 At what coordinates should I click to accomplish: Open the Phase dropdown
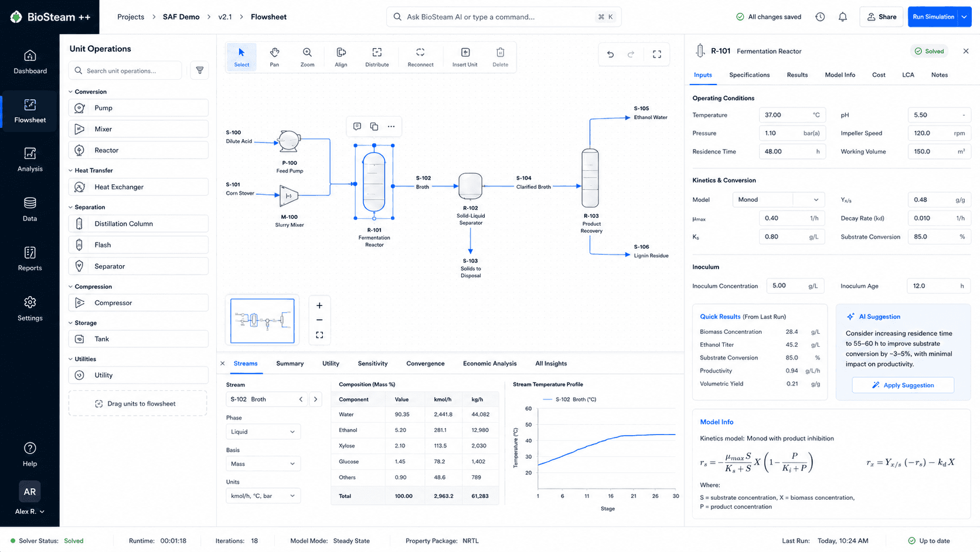pos(263,432)
